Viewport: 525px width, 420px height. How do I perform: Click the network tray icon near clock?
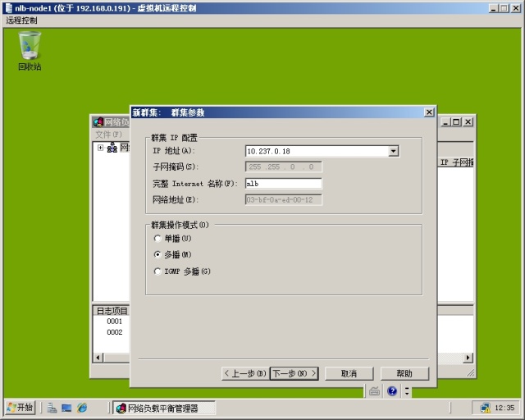point(485,408)
